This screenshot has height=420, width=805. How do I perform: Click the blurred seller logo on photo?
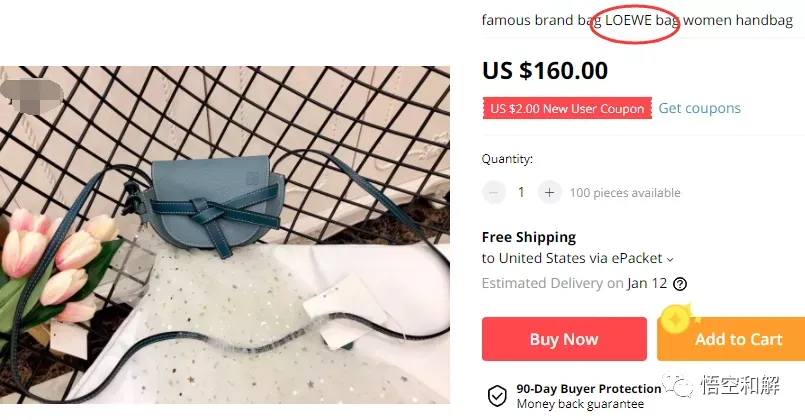32,96
